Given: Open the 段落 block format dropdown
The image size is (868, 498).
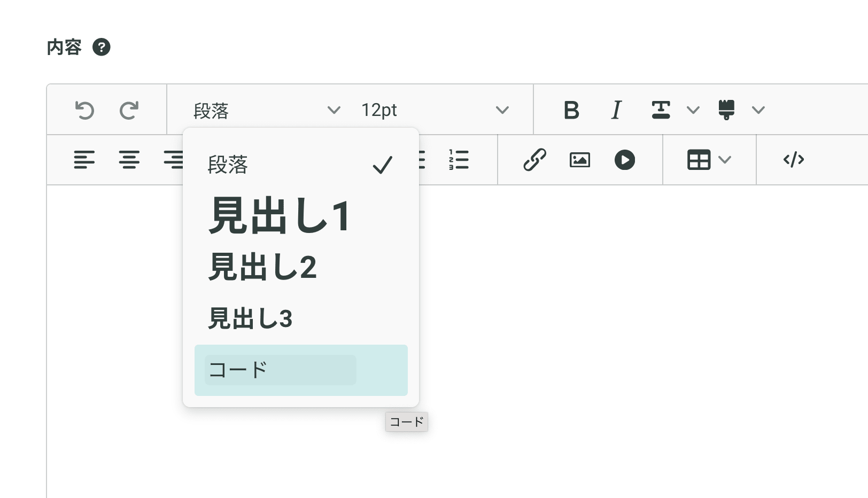Looking at the screenshot, I should [267, 110].
